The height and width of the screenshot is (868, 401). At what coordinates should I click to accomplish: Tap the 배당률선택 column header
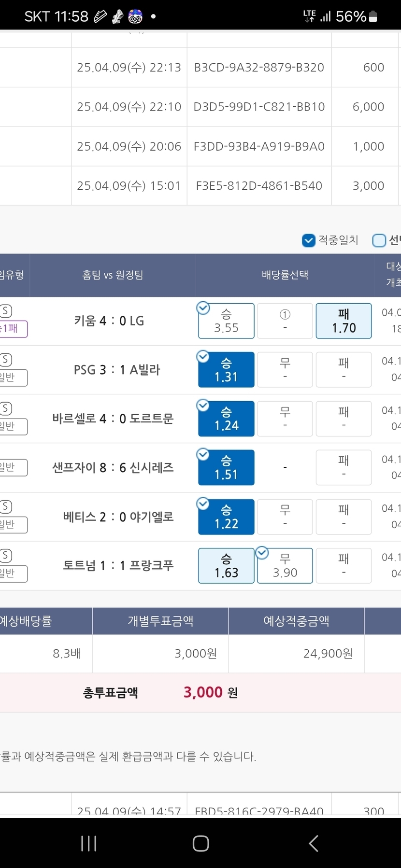point(285,275)
